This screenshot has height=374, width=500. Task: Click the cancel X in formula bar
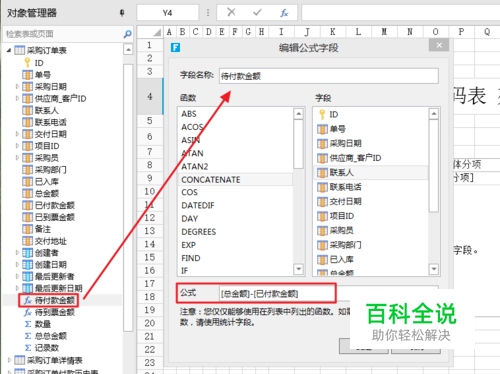[231, 12]
